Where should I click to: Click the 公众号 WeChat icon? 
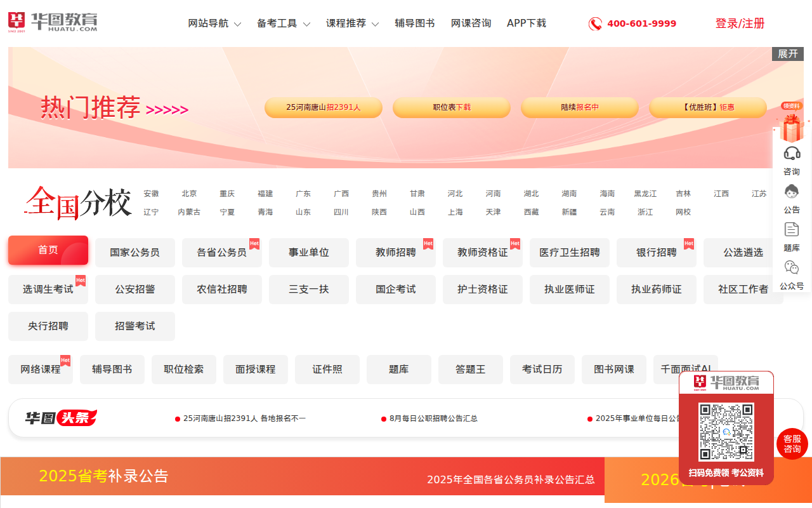792,267
